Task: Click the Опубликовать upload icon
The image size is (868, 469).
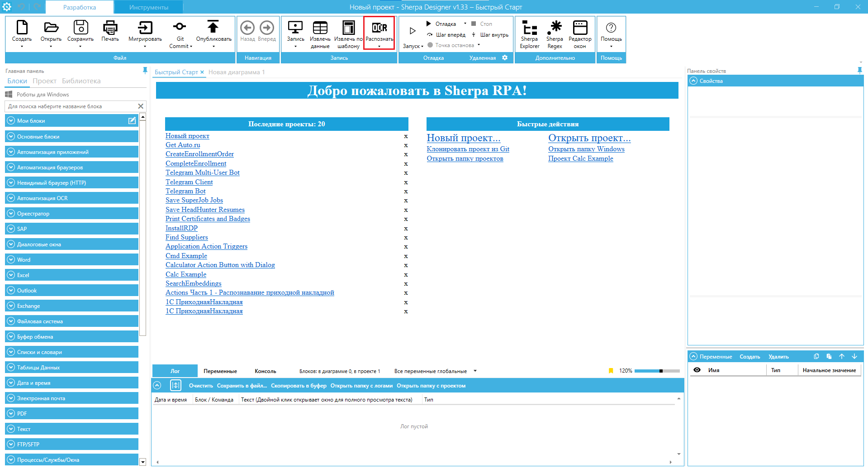Action: 213,27
